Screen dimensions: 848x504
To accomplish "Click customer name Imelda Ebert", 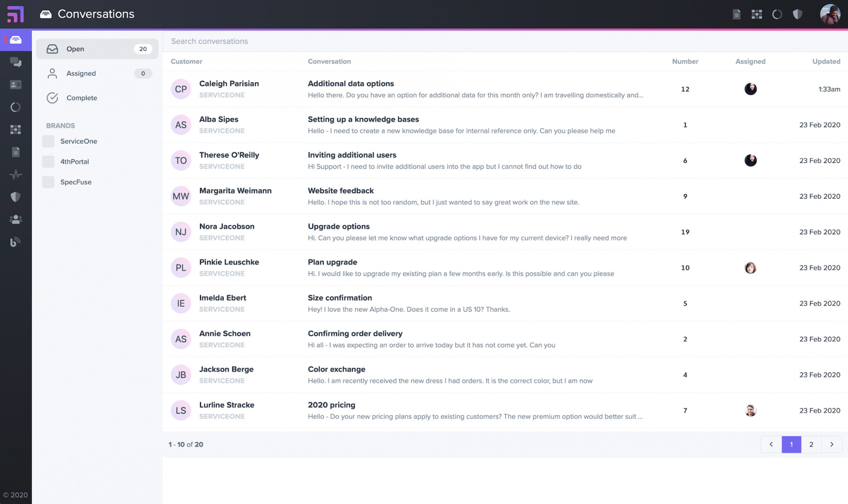I will (x=222, y=298).
